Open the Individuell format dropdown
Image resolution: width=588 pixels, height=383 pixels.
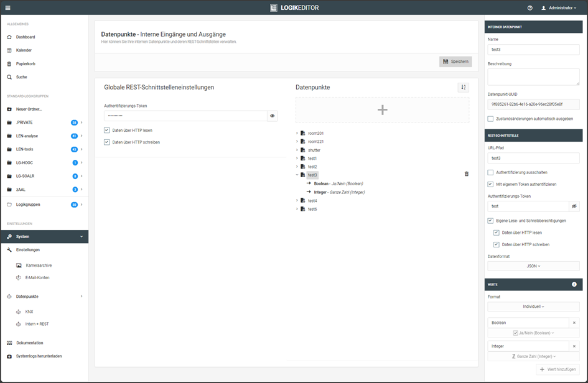(x=533, y=307)
